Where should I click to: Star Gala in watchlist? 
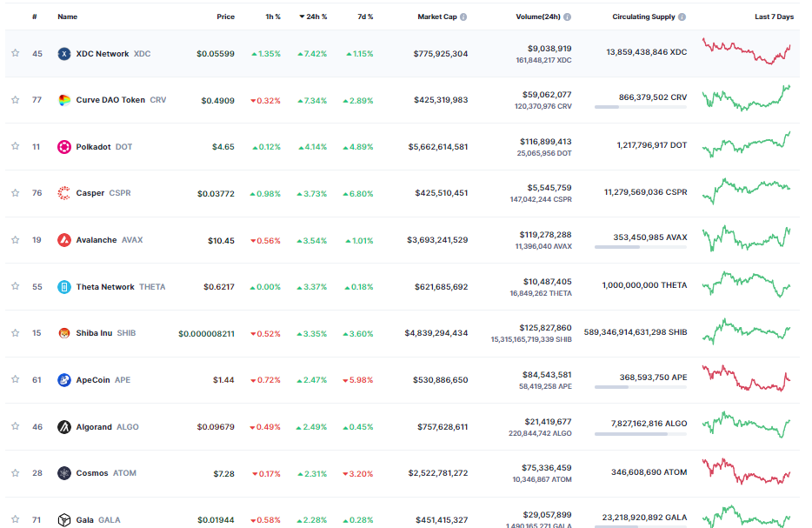click(x=16, y=519)
